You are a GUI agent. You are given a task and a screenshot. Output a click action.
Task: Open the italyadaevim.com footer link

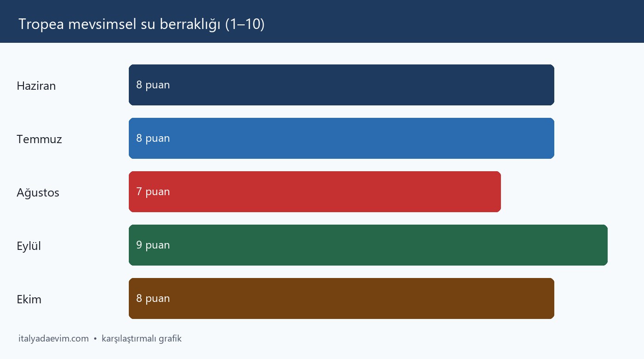[x=53, y=339]
